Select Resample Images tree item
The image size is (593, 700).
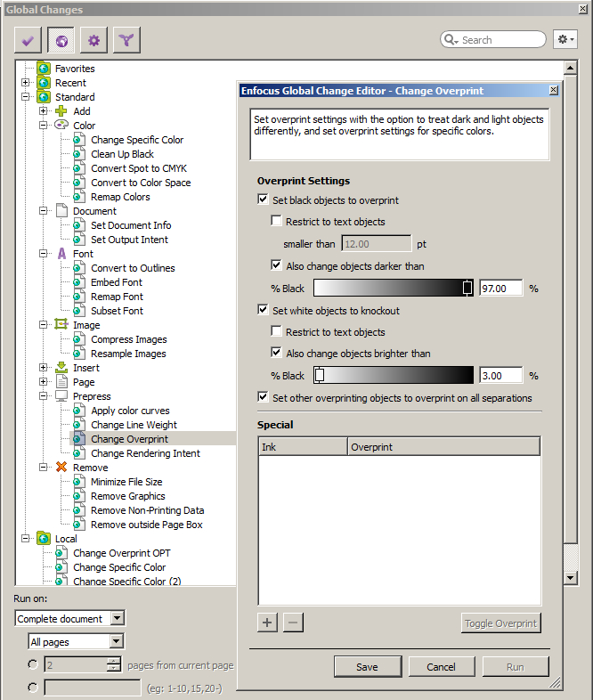coord(128,354)
